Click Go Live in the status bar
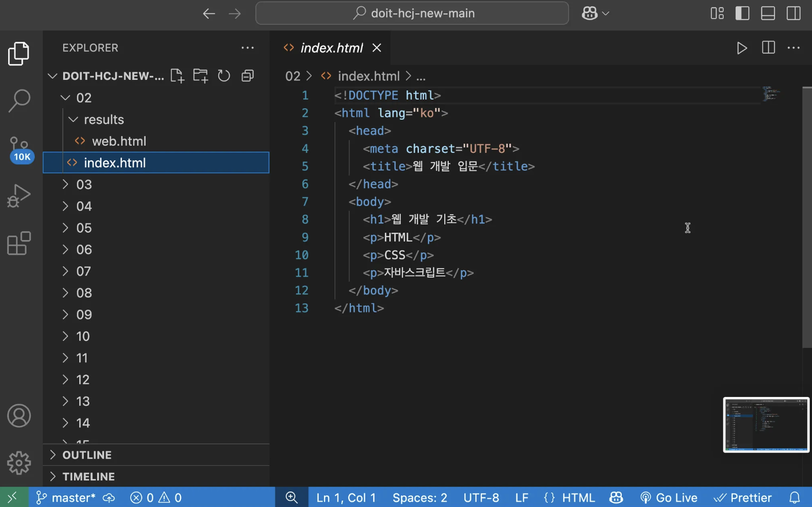The image size is (812, 507). click(669, 498)
